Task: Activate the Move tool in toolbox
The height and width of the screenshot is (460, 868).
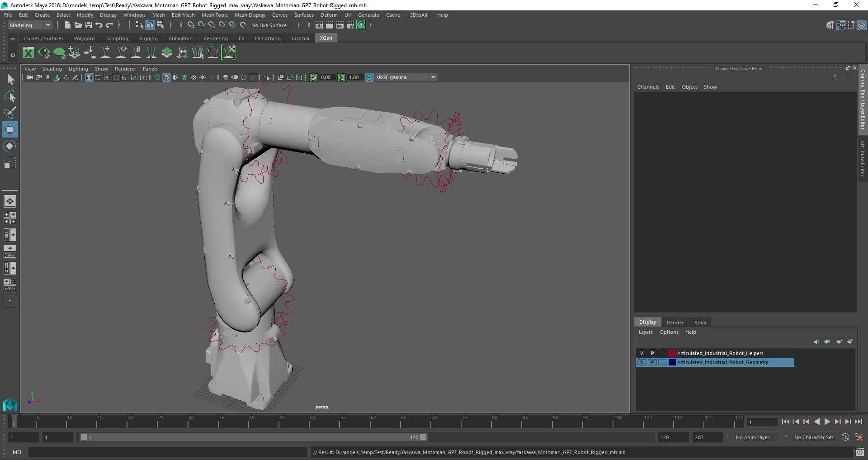Action: (x=10, y=129)
